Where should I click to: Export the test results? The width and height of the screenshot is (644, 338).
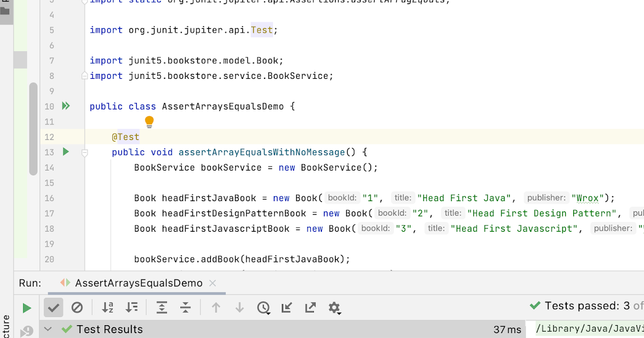[310, 307]
